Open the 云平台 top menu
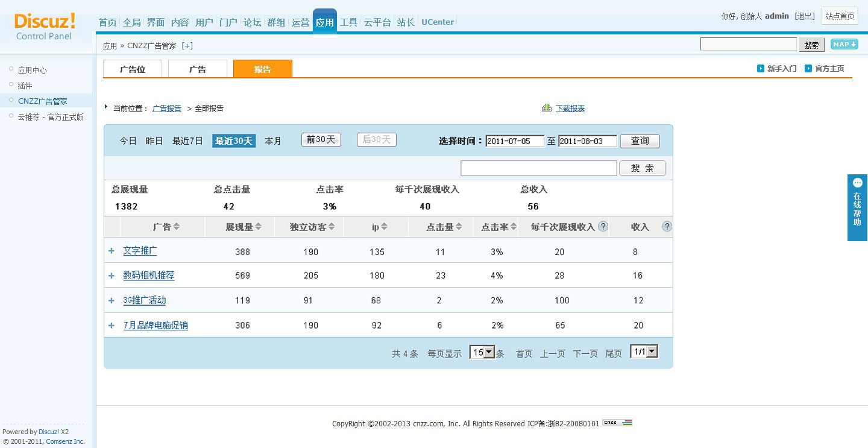868x448 pixels. [377, 22]
